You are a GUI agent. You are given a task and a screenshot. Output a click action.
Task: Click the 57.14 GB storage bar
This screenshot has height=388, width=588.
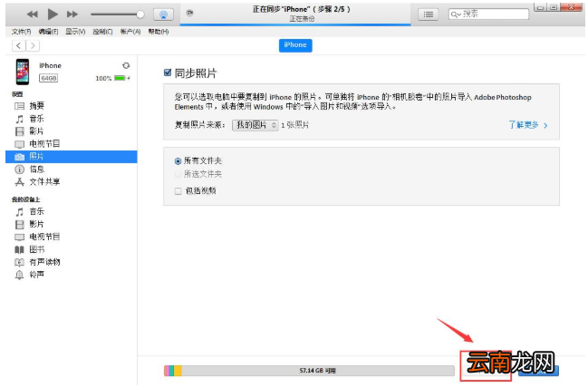(309, 371)
